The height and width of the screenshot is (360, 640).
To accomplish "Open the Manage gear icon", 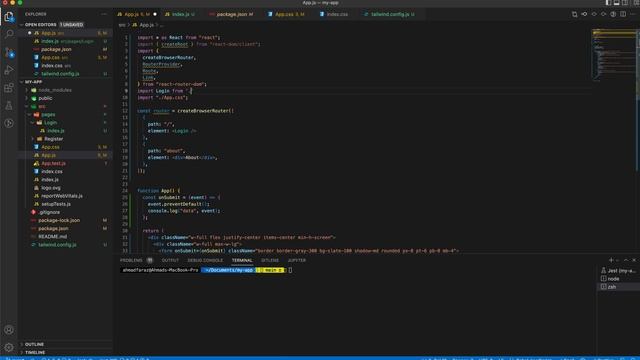I will [9, 347].
